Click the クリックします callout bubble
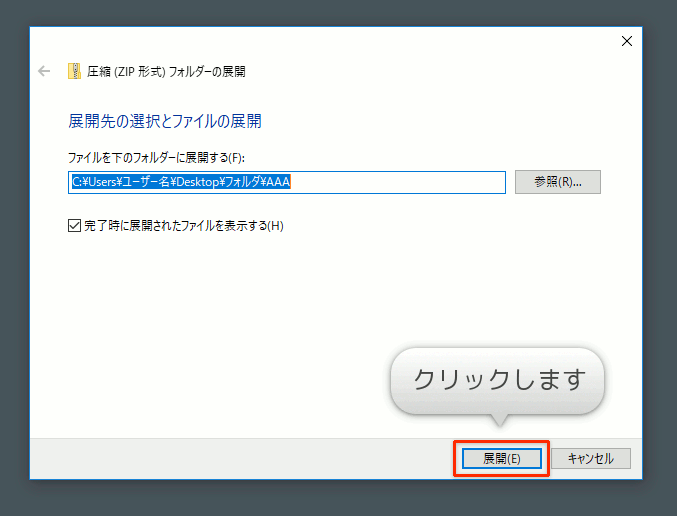Image resolution: width=677 pixels, height=516 pixels. click(497, 380)
